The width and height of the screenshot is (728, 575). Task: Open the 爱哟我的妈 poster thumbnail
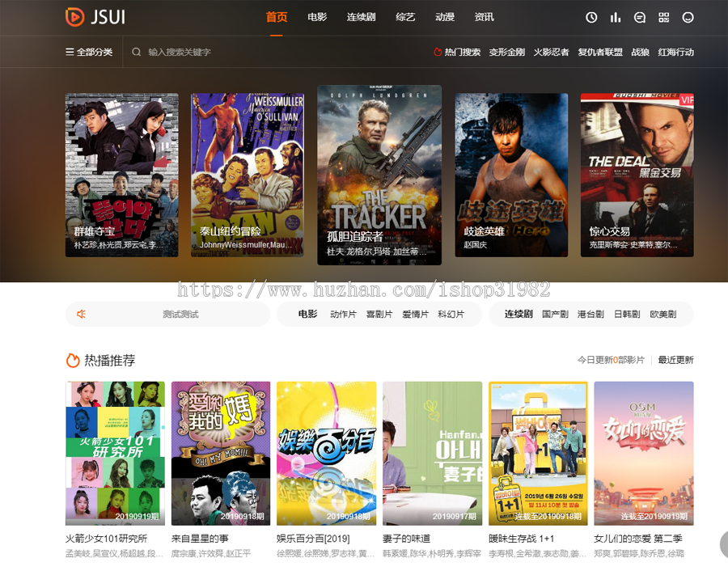tap(221, 454)
